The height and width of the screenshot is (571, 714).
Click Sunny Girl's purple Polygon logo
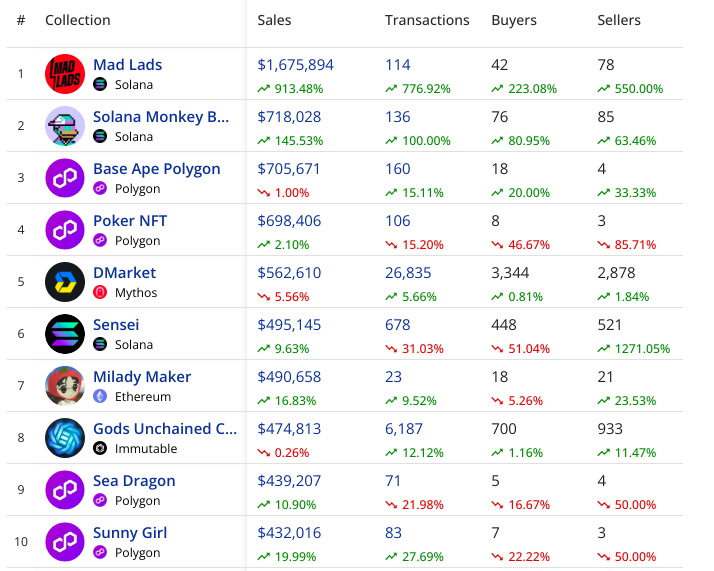tap(65, 541)
